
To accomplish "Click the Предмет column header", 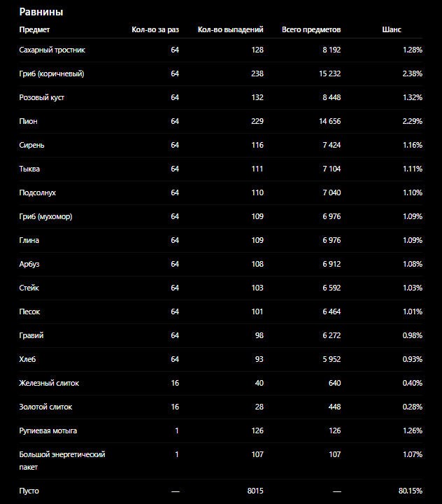I will coord(34,29).
